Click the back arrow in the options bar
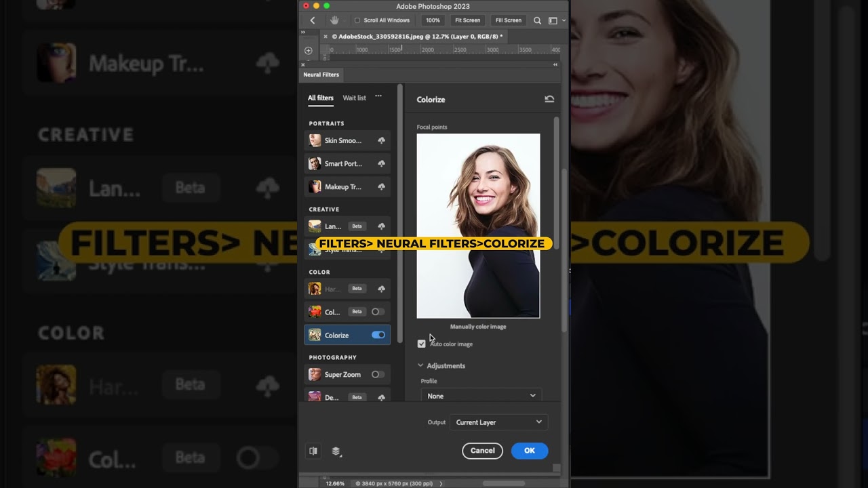The width and height of the screenshot is (868, 488). tap(312, 20)
